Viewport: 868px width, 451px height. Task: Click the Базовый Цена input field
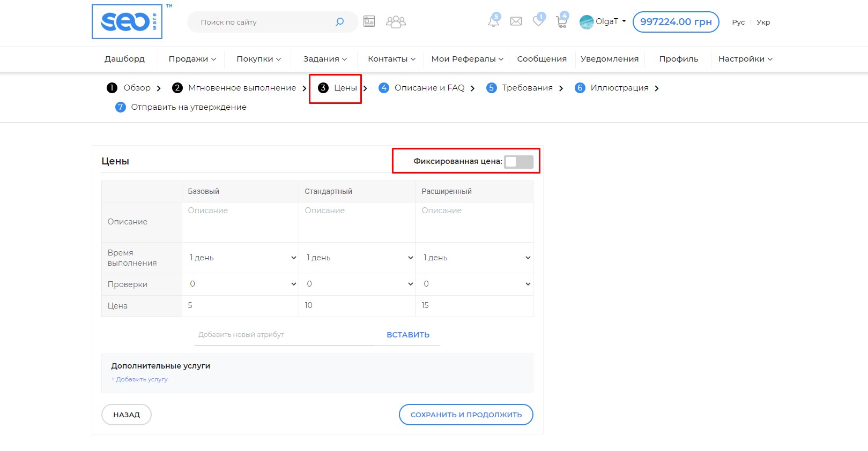(x=240, y=305)
